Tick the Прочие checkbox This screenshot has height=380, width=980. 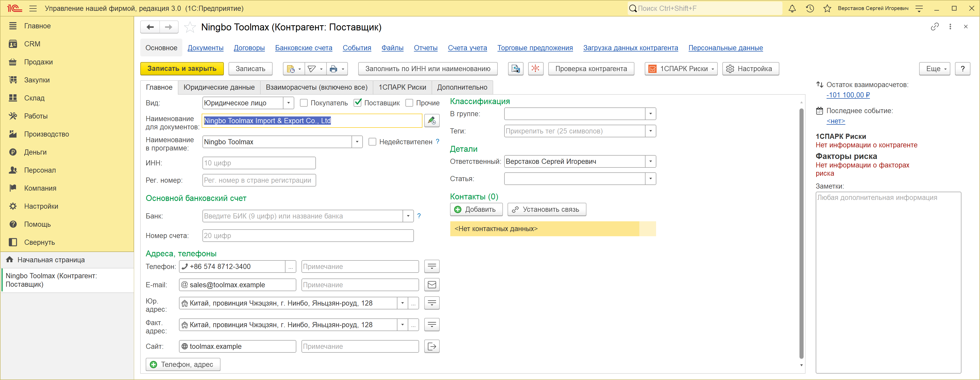(x=409, y=103)
